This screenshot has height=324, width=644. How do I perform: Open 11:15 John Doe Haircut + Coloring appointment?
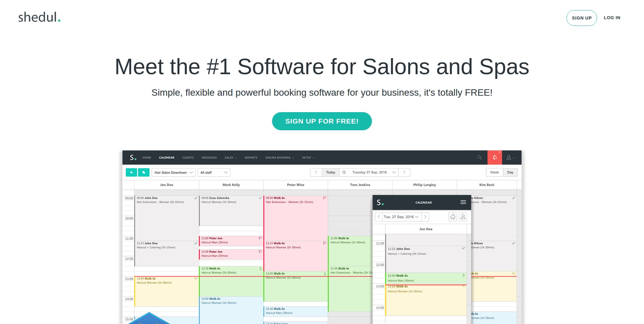click(166, 253)
